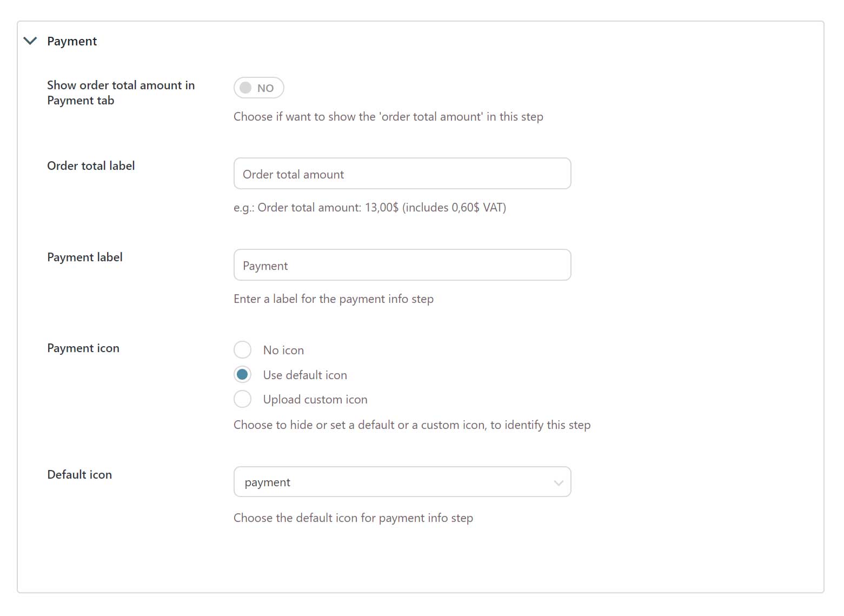Click the 'Upload custom icon' label text
844x616 pixels.
pos(315,400)
